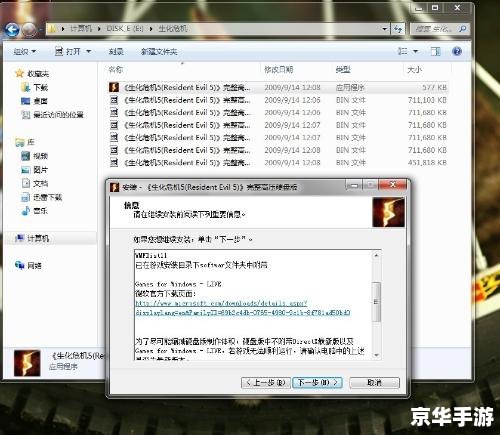Go back with the Explorer back arrow
Screen dimensions: 500x435
click(12, 30)
